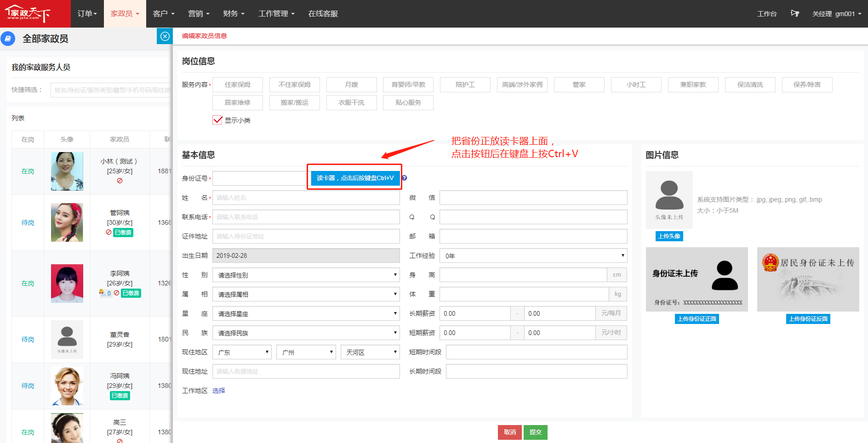Click the 选择 link for 工作地区

click(219, 391)
